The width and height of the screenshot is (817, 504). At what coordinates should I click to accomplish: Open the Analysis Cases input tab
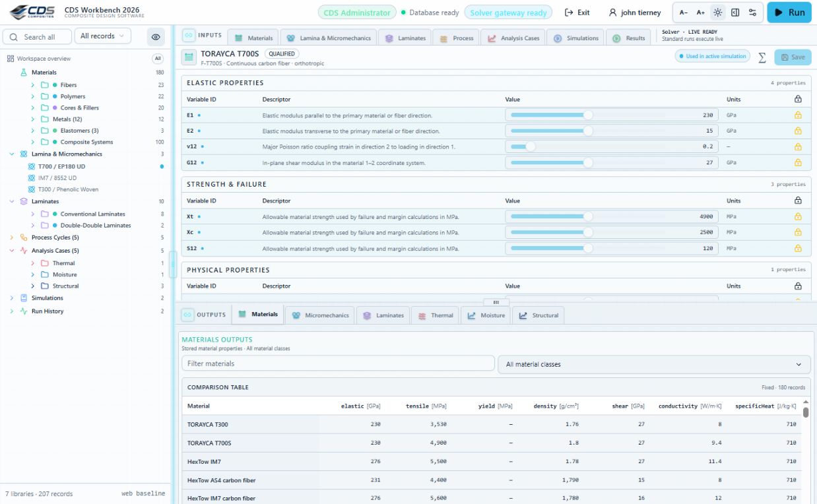[x=513, y=38]
